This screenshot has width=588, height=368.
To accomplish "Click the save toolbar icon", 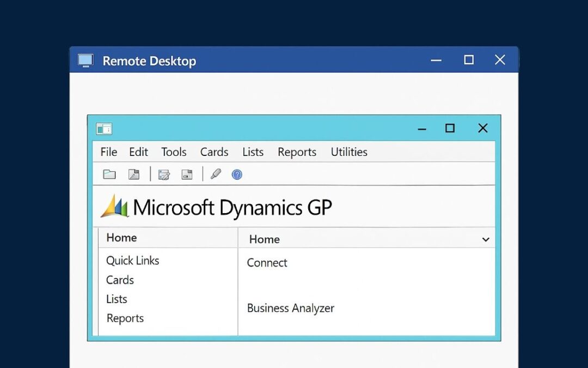I will tap(187, 174).
